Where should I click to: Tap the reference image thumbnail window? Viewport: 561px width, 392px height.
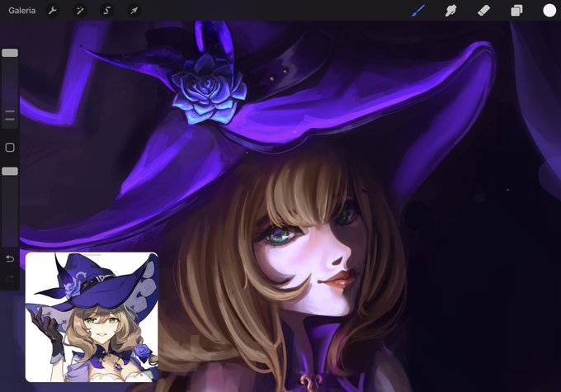tap(92, 317)
